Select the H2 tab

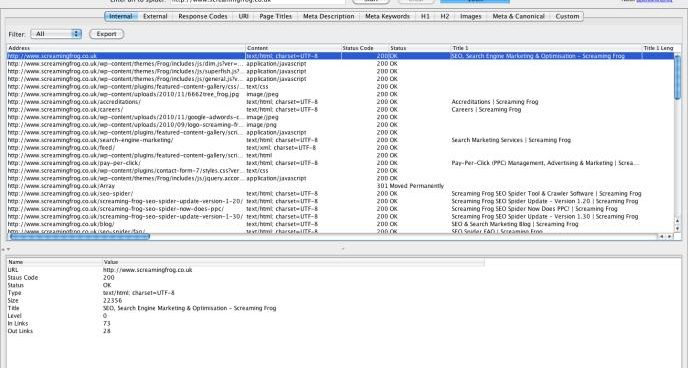pos(444,16)
